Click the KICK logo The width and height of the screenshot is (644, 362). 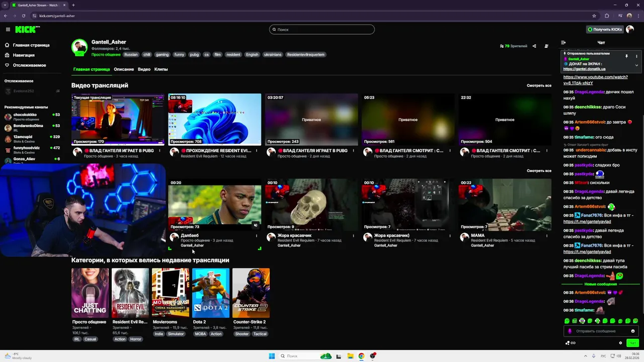(27, 30)
